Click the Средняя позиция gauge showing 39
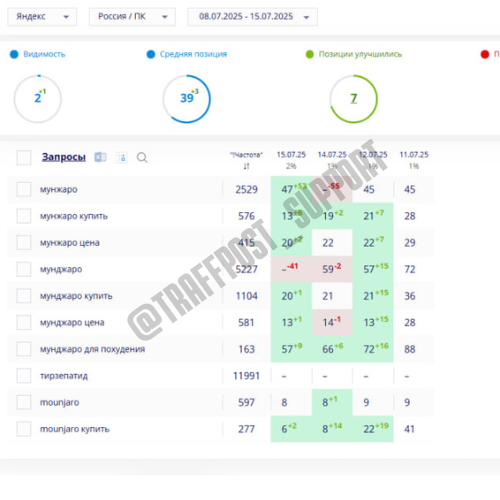Image resolution: width=500 pixels, height=500 pixels. [187, 99]
